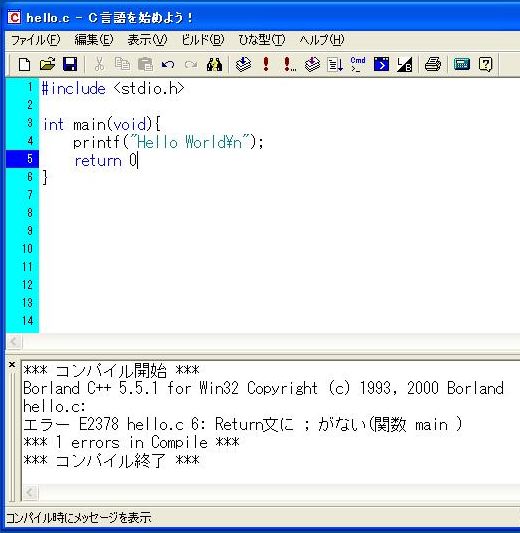Click the editor horizontal scrollbar left arrow
520x533 pixels.
pos(14,342)
